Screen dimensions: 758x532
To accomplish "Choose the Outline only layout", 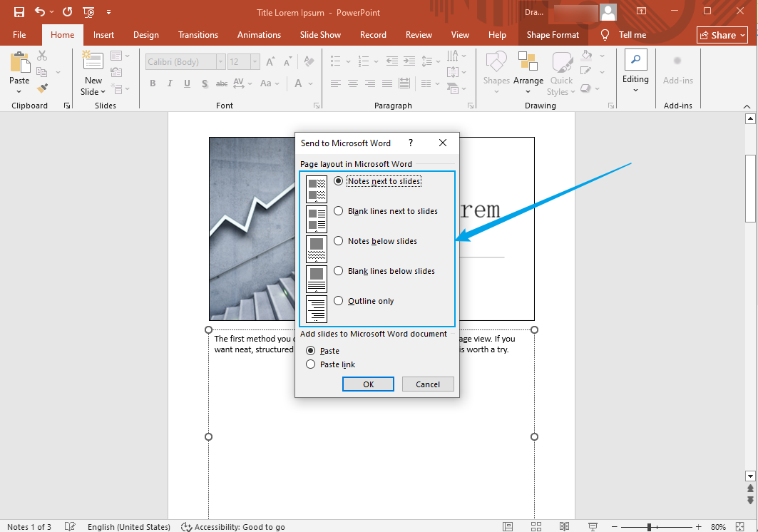I will pos(338,300).
